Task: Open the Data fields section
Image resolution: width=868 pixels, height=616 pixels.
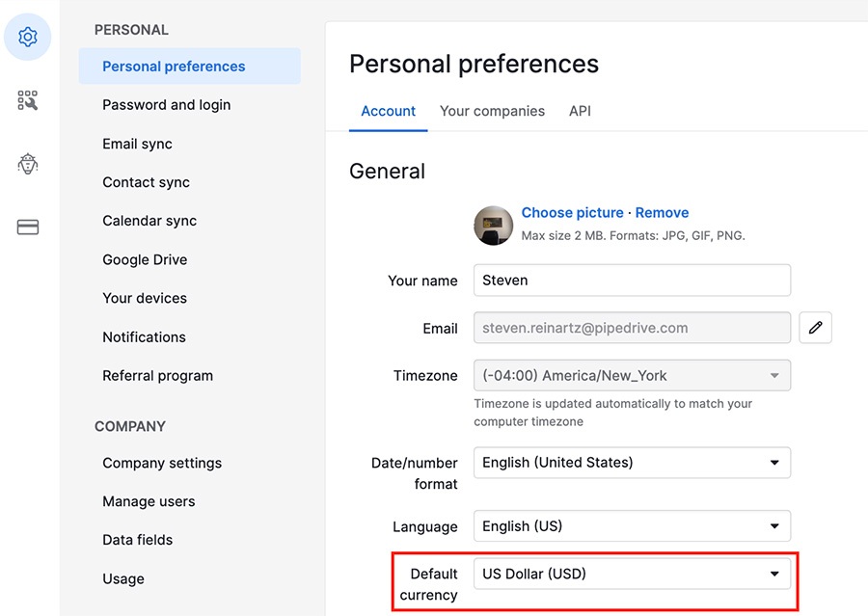Action: [x=137, y=540]
